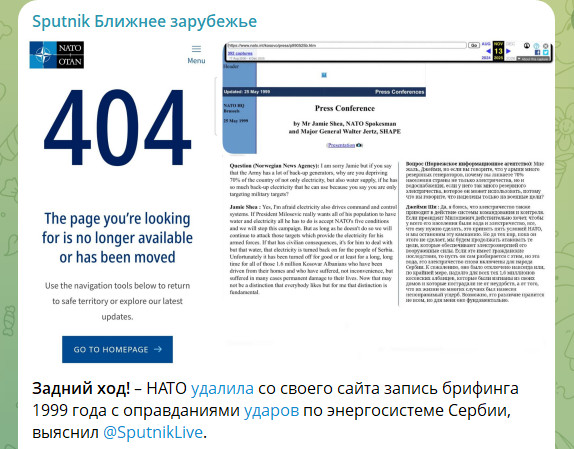
Task: Click the 'Jamie Shea :' answer paragraph
Action: pyautogui.click(x=313, y=250)
